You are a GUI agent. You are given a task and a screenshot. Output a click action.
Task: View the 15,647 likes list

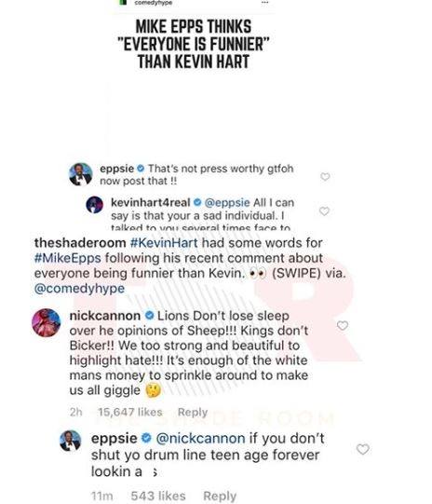tap(130, 412)
